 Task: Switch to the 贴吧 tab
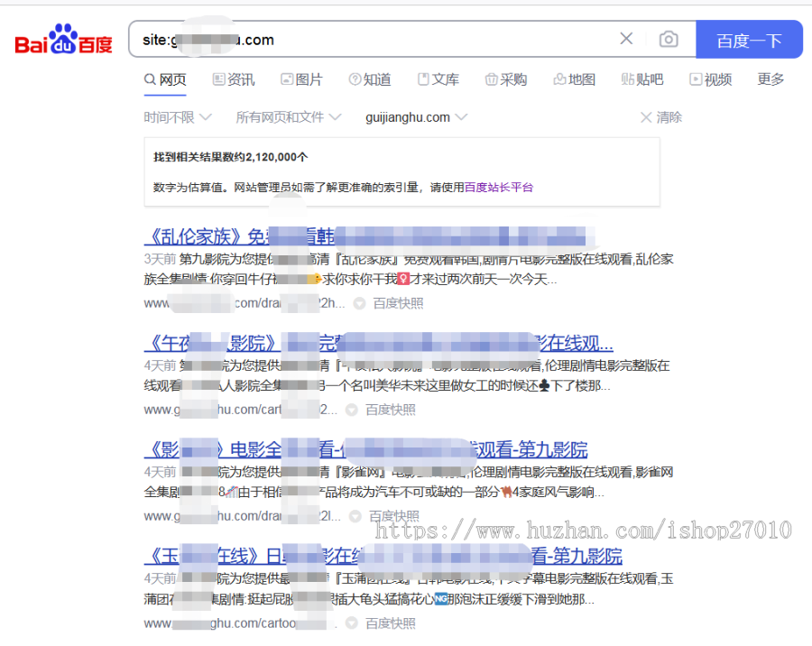(642, 79)
